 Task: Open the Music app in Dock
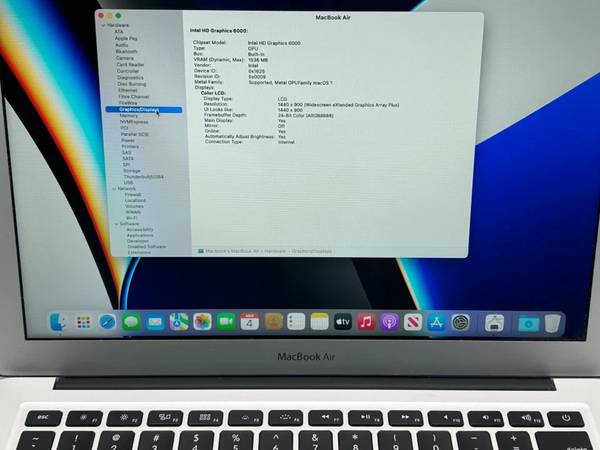367,322
